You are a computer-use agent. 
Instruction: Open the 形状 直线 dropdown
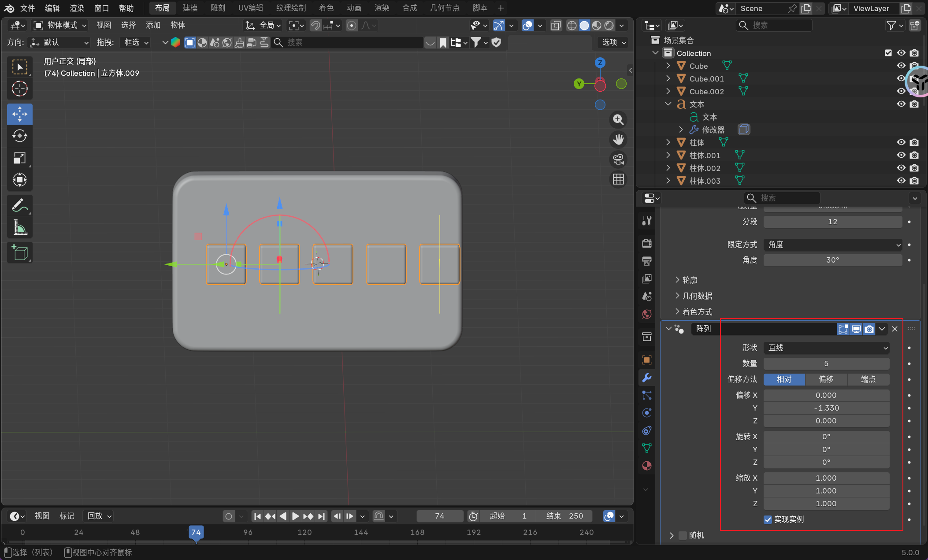tap(826, 348)
